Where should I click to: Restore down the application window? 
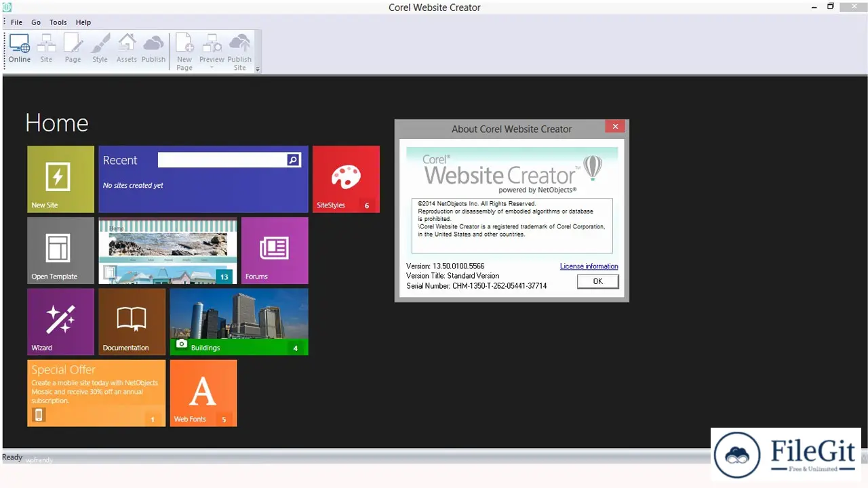[x=831, y=7]
